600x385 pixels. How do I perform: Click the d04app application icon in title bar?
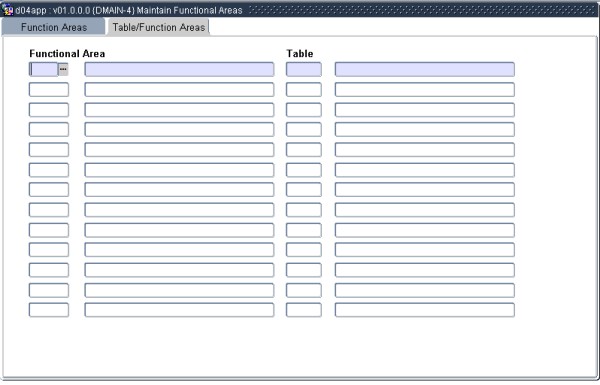coord(7,10)
